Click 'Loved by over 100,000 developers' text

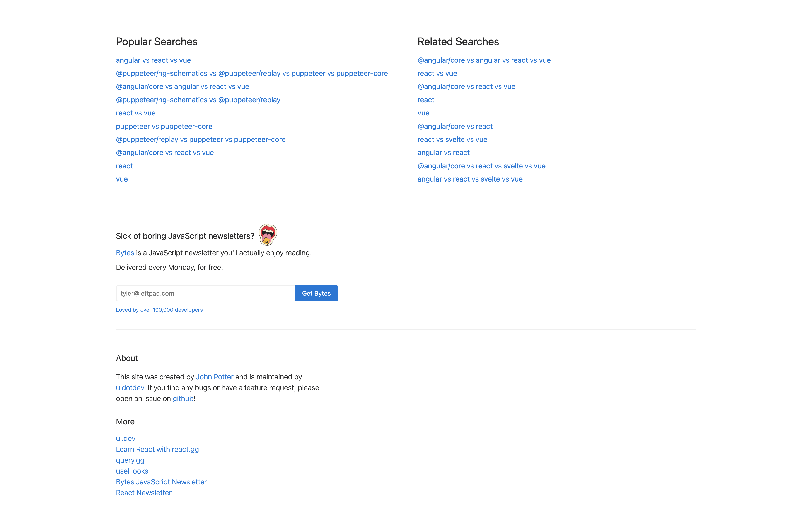[x=159, y=310]
